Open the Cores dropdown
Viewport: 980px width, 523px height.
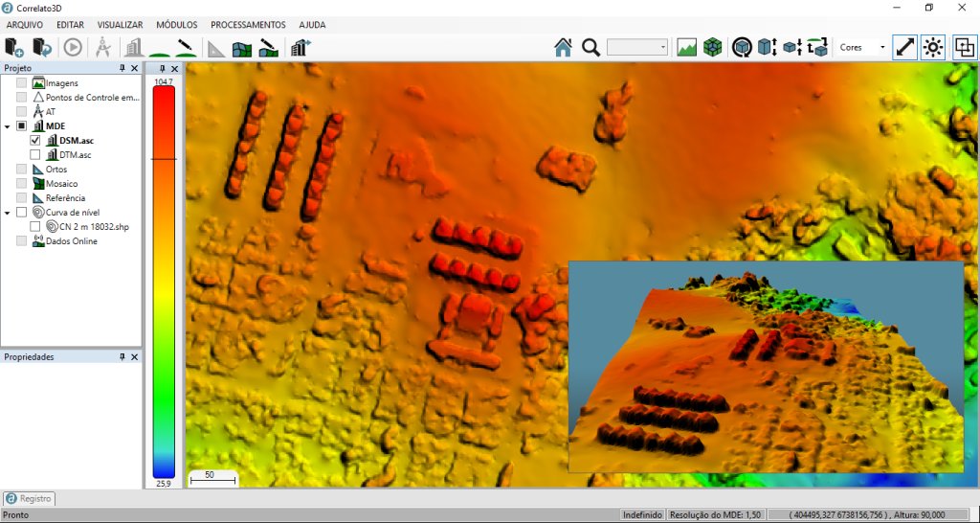pyautogui.click(x=859, y=47)
